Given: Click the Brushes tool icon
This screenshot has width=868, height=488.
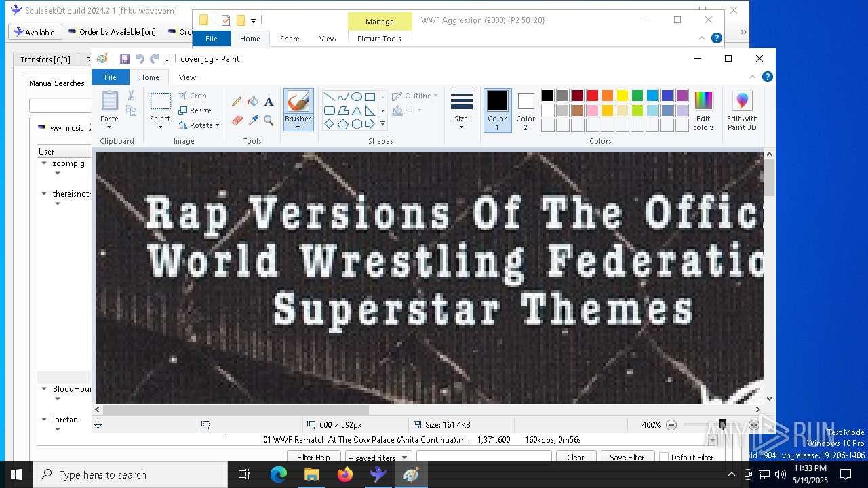Looking at the screenshot, I should pyautogui.click(x=298, y=102).
